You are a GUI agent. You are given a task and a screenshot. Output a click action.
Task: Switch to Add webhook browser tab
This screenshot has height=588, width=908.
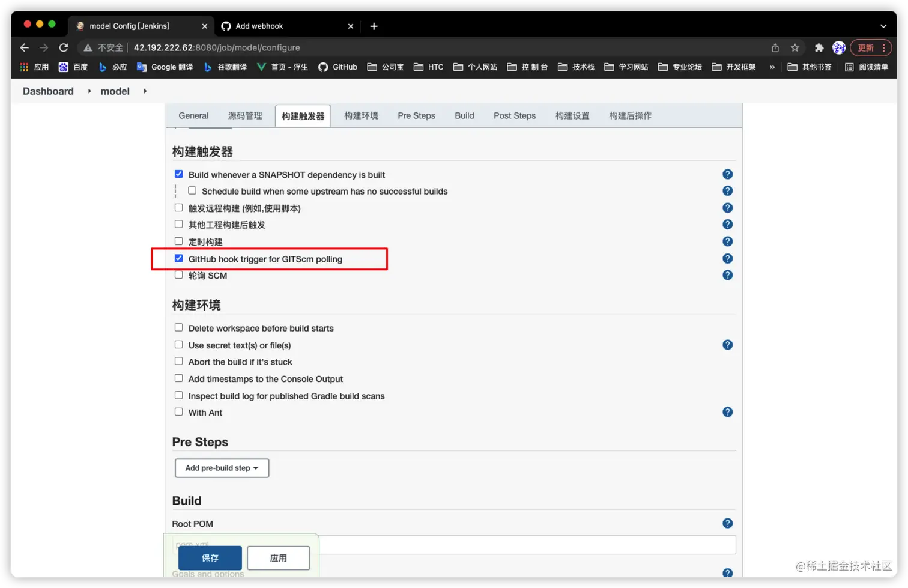[x=287, y=26]
